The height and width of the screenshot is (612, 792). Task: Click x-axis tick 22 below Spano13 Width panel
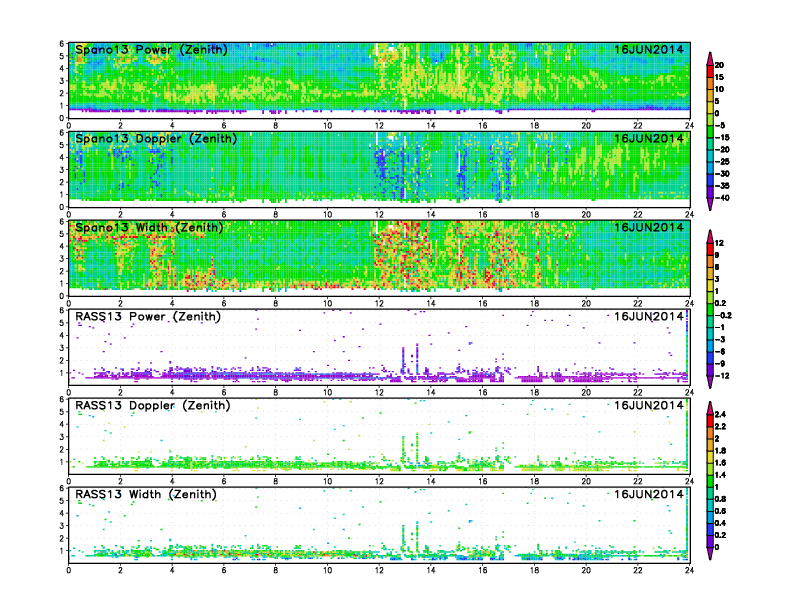point(637,303)
